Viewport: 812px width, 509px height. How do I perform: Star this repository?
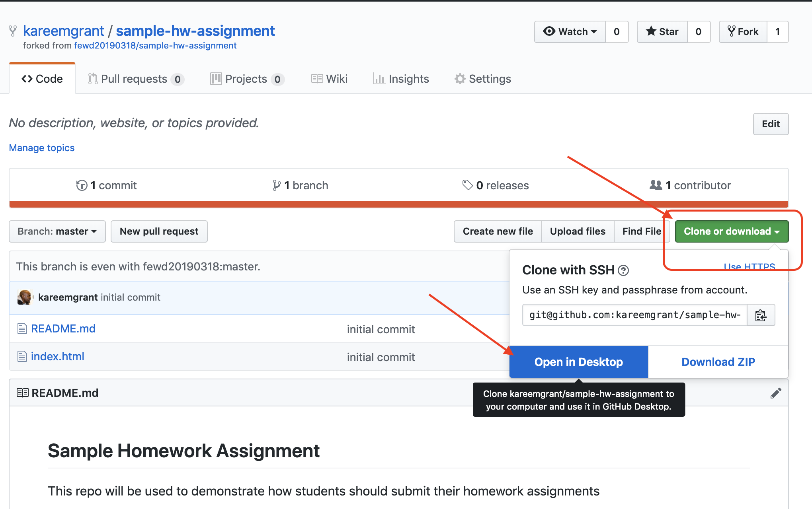click(662, 31)
